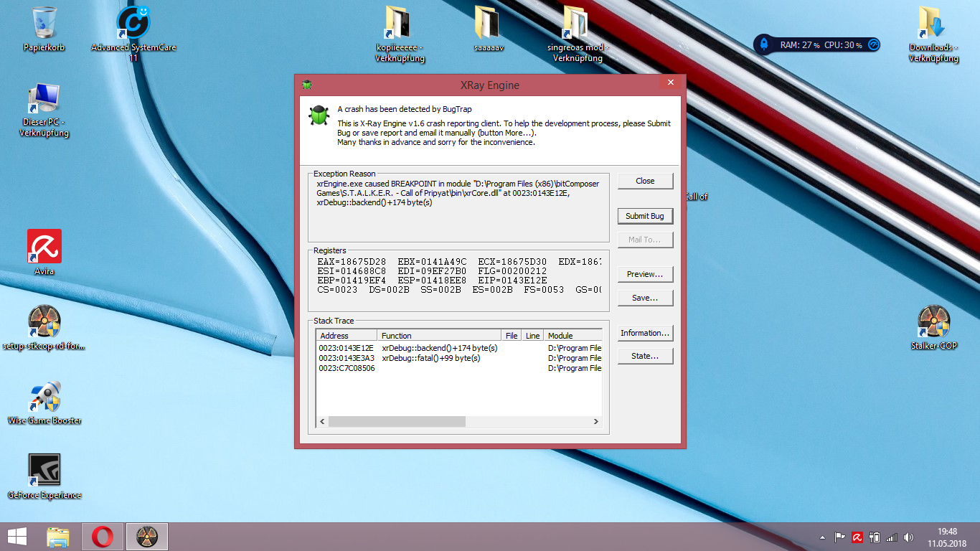The image size is (980, 551).
Task: Open the battery power tray icon
Action: (874, 537)
